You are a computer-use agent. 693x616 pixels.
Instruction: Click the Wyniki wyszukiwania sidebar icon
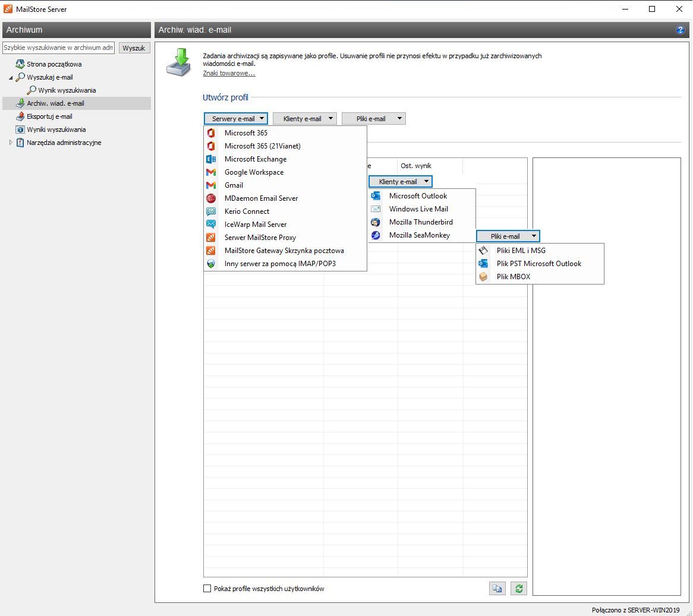point(20,129)
